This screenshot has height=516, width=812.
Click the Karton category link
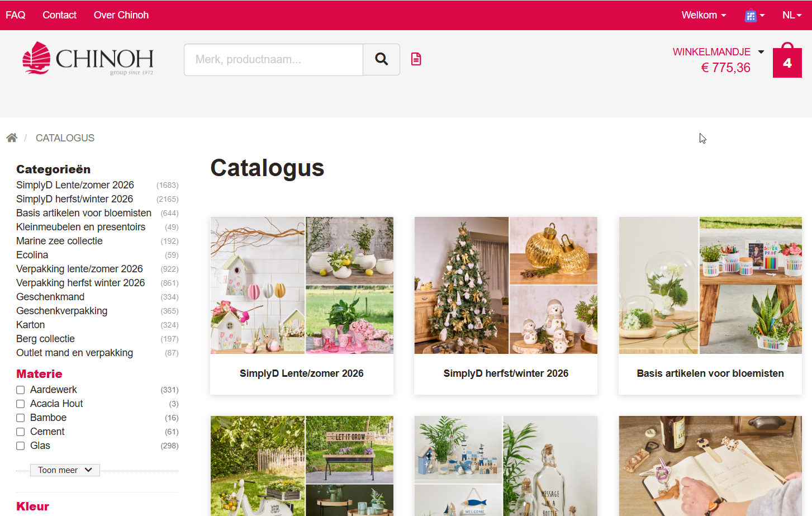click(x=30, y=325)
